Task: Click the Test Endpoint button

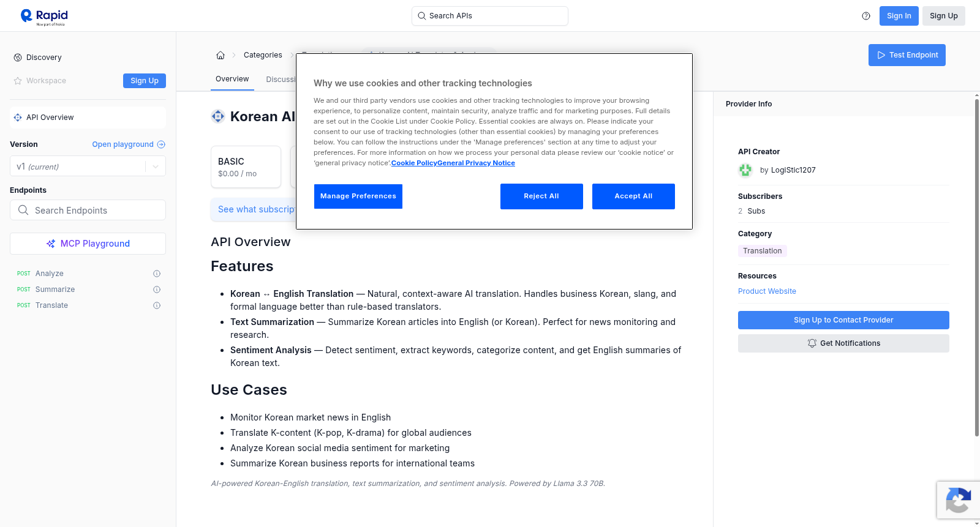Action: [x=907, y=55]
